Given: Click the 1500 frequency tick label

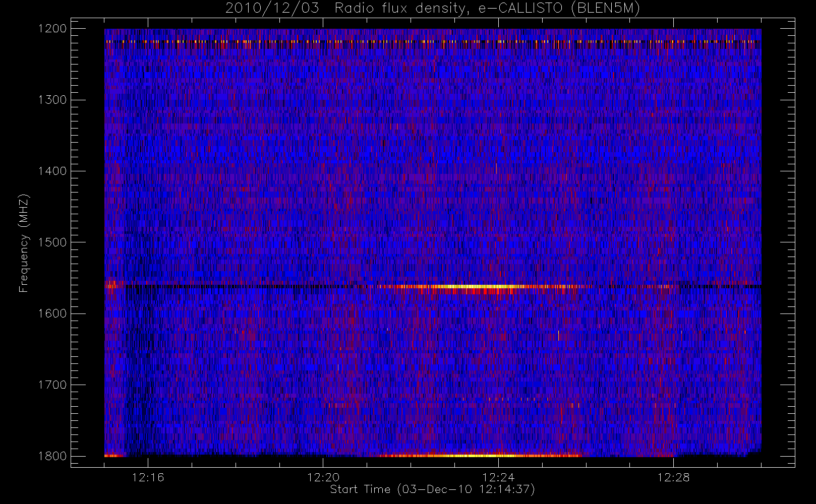Looking at the screenshot, I should (52, 242).
